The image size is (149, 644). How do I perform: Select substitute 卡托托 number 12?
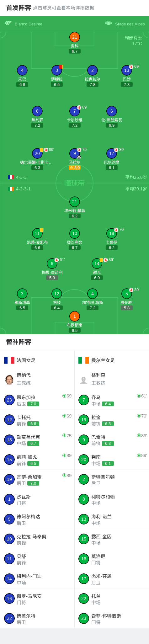tap(37, 420)
